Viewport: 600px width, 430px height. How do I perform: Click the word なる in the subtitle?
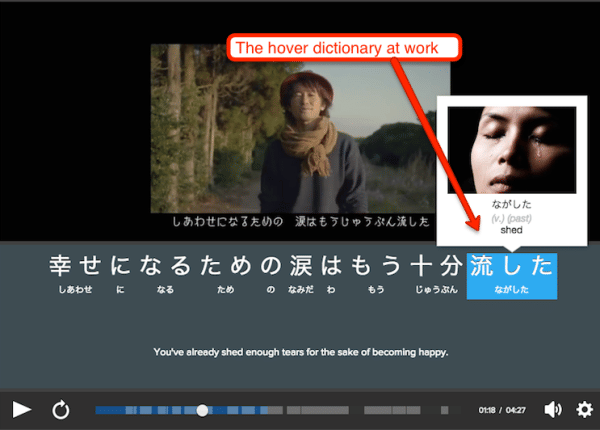click(x=165, y=265)
